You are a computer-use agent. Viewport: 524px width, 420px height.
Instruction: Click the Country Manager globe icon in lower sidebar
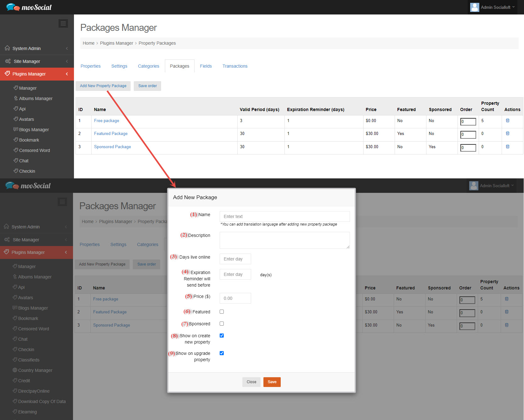click(15, 370)
